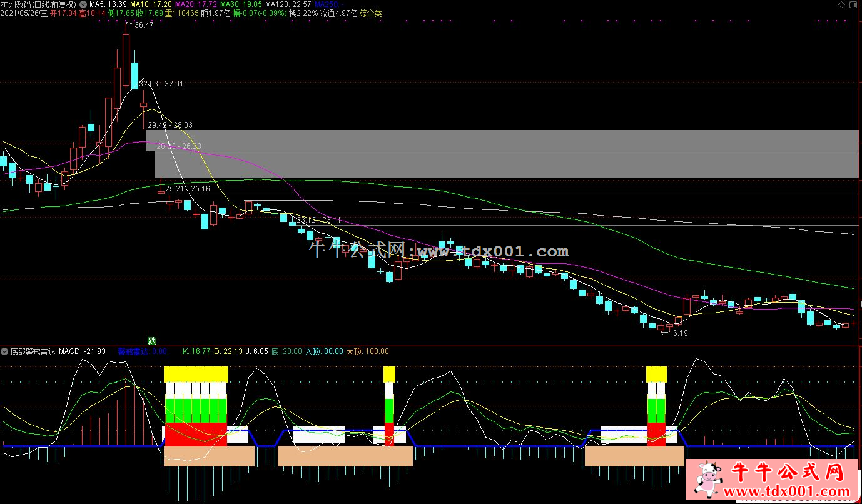Click the 底部警戒雷达 indicator name
This screenshot has width=862, height=504.
(x=33, y=351)
